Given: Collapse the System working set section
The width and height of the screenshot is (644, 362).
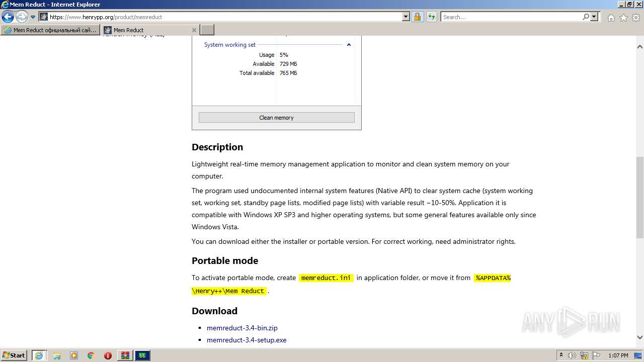Looking at the screenshot, I should (x=349, y=45).
